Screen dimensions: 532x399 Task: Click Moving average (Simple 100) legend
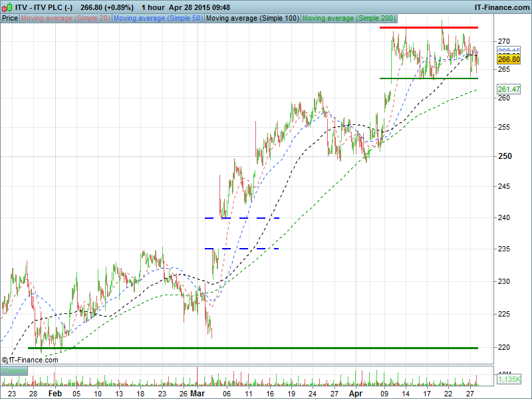point(252,18)
